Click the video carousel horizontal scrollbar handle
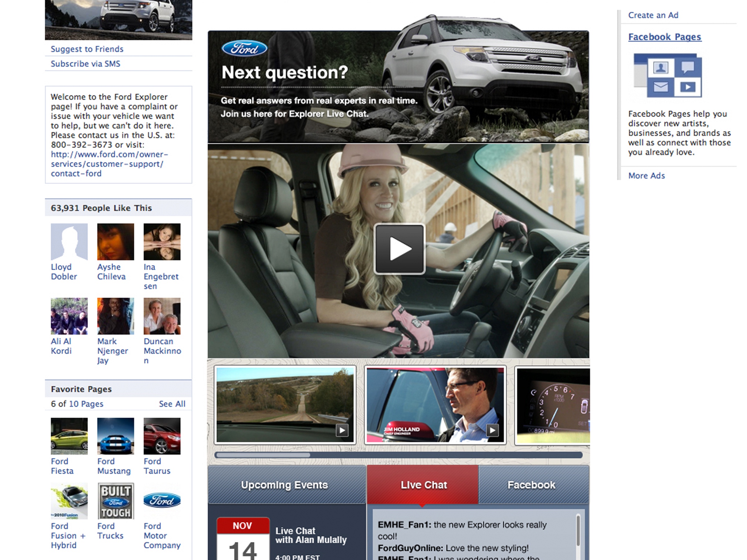The width and height of the screenshot is (747, 560). [x=263, y=455]
